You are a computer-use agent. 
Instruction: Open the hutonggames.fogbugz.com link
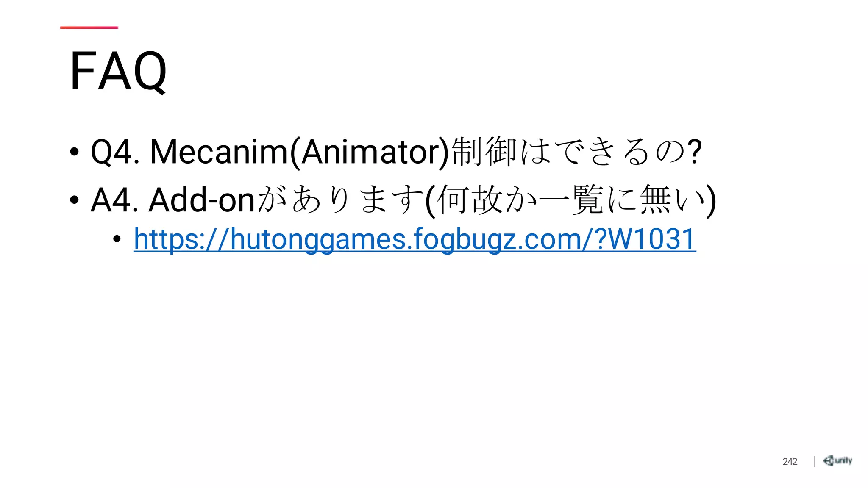415,239
